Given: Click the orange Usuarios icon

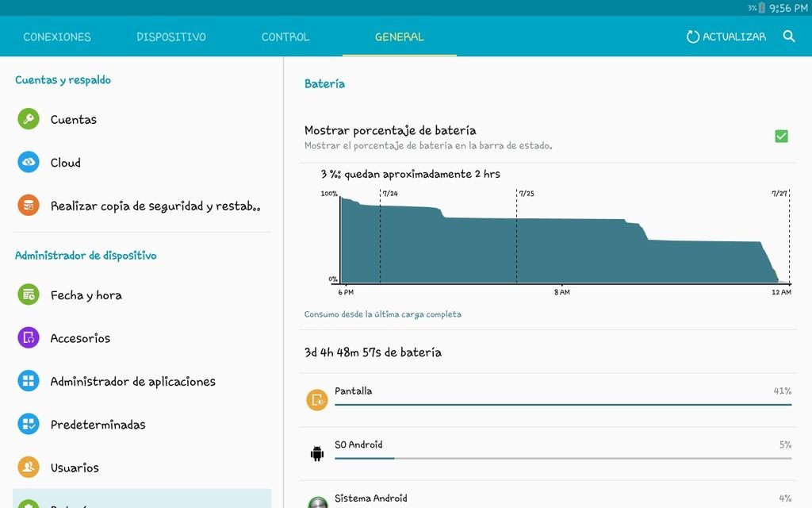Looking at the screenshot, I should [x=29, y=467].
